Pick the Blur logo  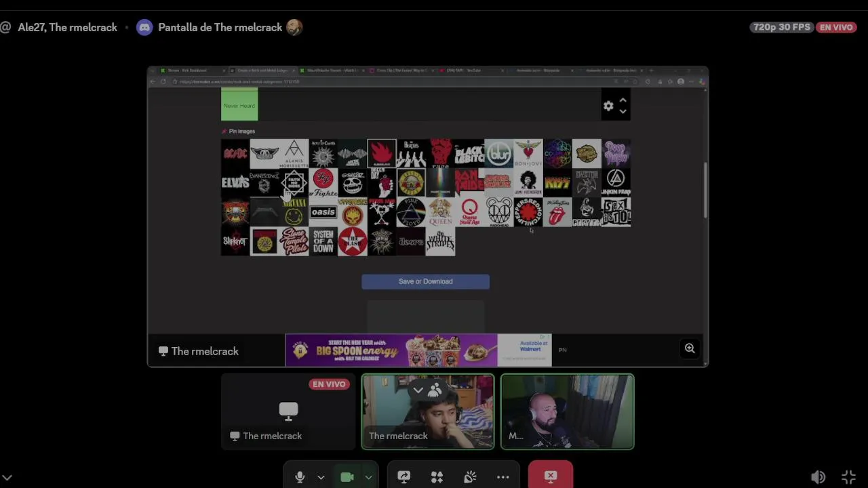pos(498,154)
